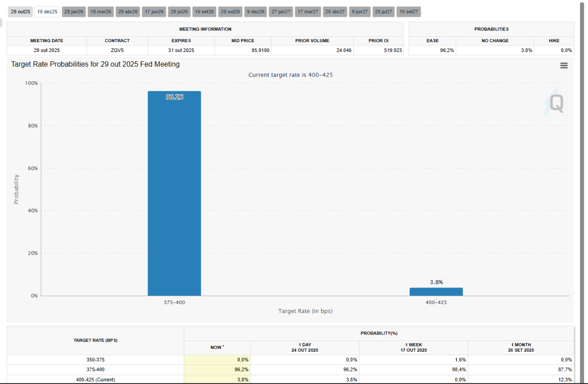The height and width of the screenshot is (384, 588).
Task: Choose the 17 jun26 meeting tab
Action: coord(154,12)
